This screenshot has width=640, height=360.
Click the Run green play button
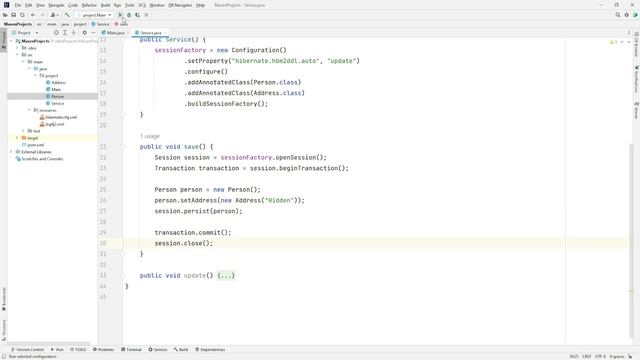pyautogui.click(x=120, y=15)
